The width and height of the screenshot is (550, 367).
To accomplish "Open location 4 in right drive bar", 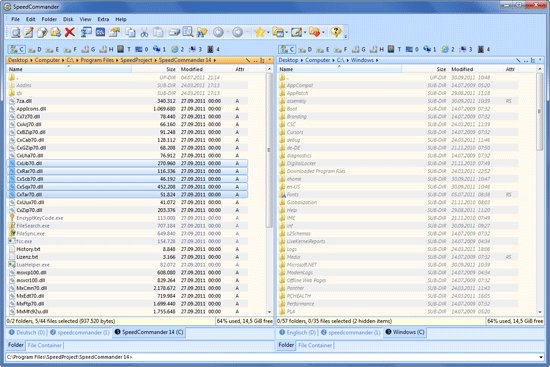I will point(484,49).
